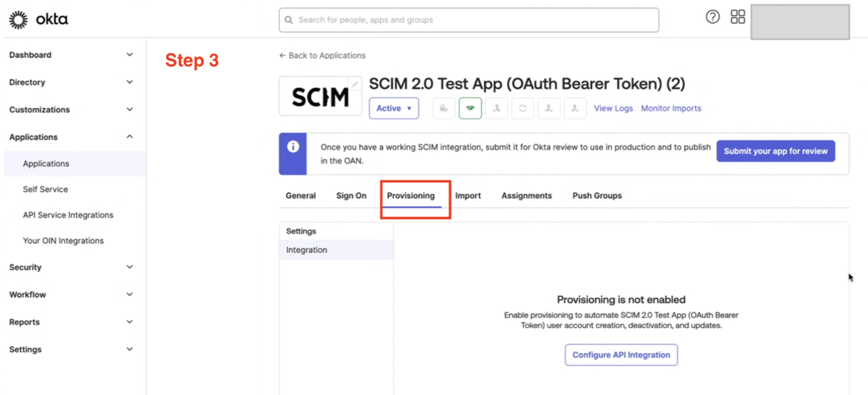Click the Okta logo

tap(38, 19)
